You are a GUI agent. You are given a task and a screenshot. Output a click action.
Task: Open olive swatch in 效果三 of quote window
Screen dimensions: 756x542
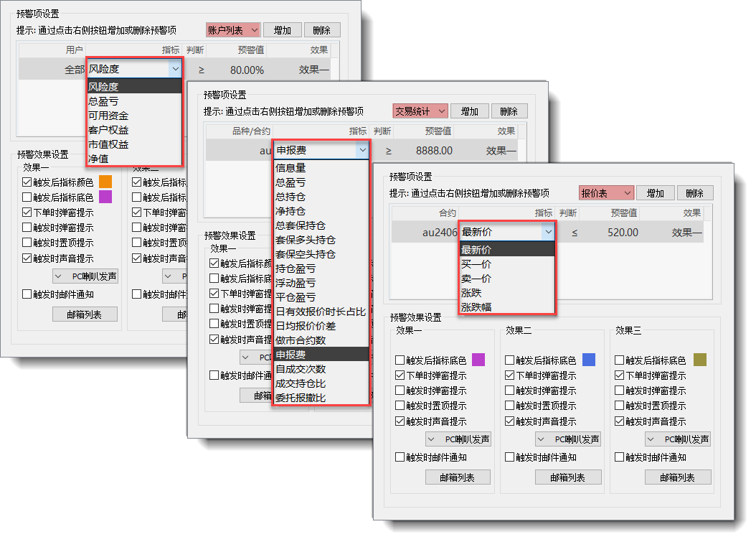click(699, 360)
